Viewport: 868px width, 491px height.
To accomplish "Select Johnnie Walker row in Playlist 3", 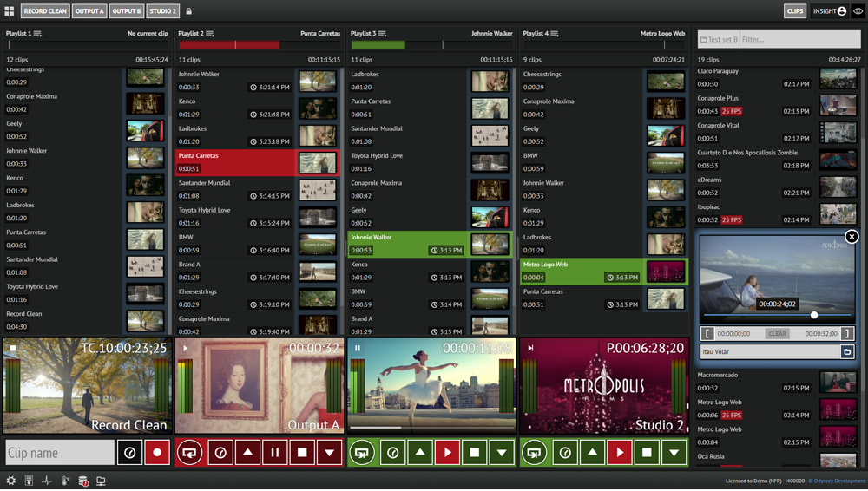I will [431, 244].
